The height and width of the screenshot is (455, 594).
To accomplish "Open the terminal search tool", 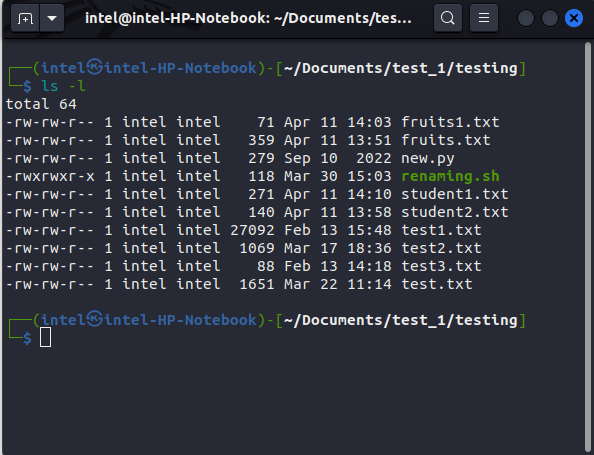I will pyautogui.click(x=448, y=18).
